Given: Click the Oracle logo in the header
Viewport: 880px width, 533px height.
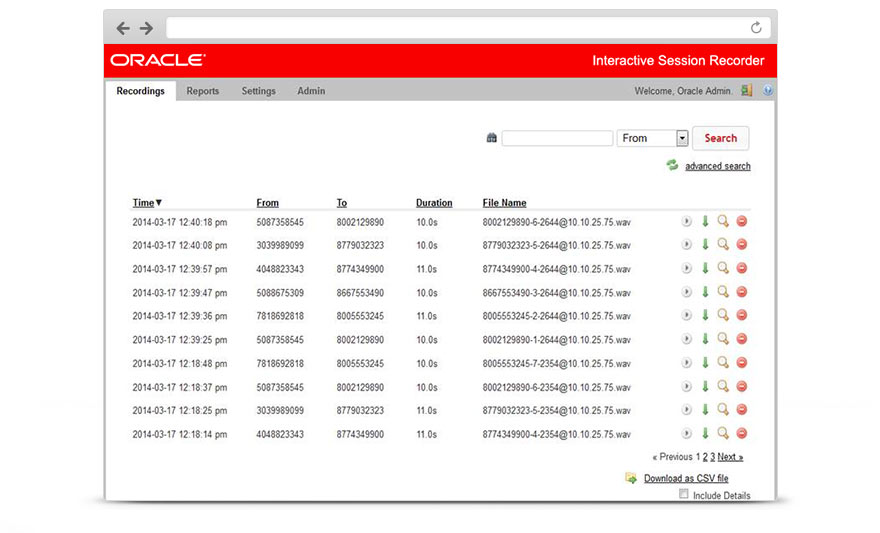Looking at the screenshot, I should click(x=158, y=60).
